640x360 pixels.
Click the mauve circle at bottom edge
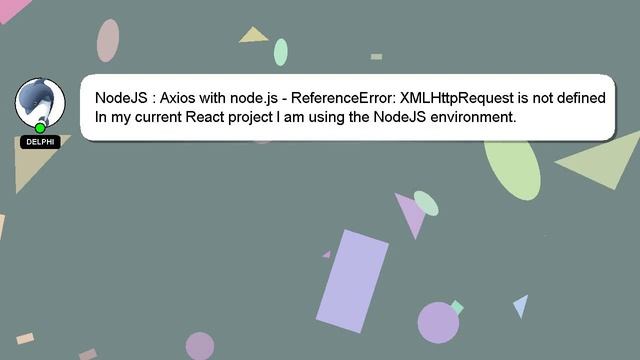[x=200, y=346]
